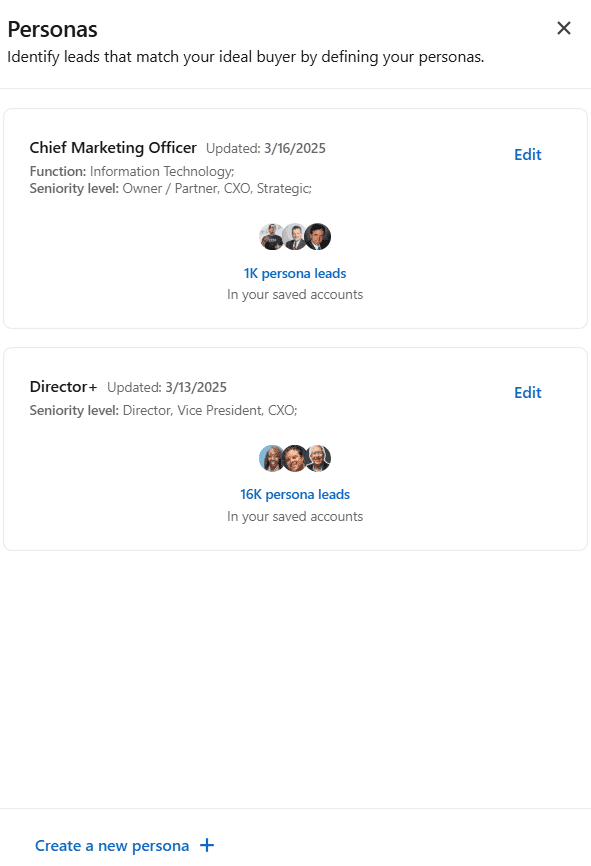This screenshot has width=591, height=866.
Task: Open the 1K persona leads link
Action: (x=295, y=273)
